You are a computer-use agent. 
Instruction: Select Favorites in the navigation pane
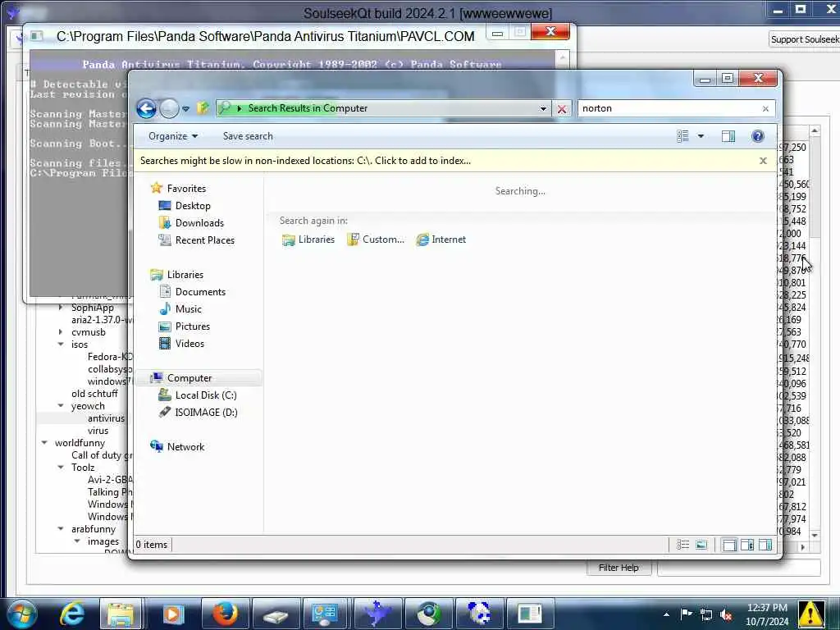coord(186,189)
